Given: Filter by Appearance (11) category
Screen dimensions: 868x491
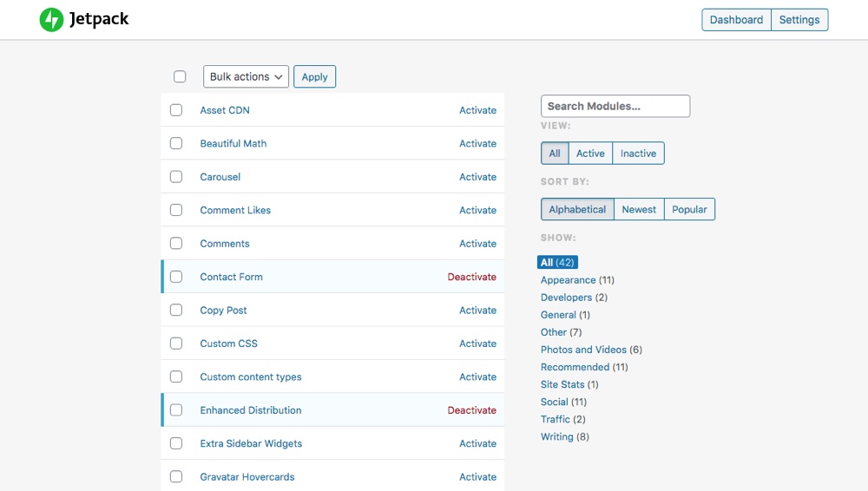Looking at the screenshot, I should pos(577,279).
